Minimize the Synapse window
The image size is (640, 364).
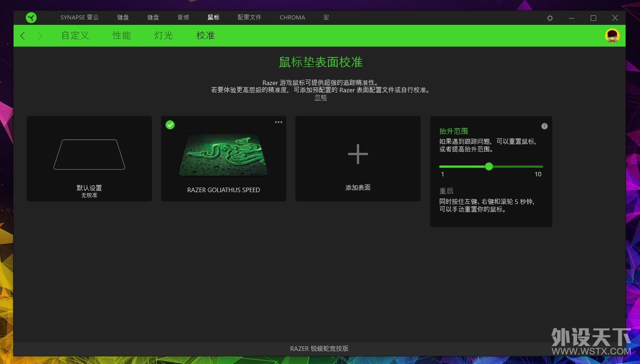[x=572, y=18]
